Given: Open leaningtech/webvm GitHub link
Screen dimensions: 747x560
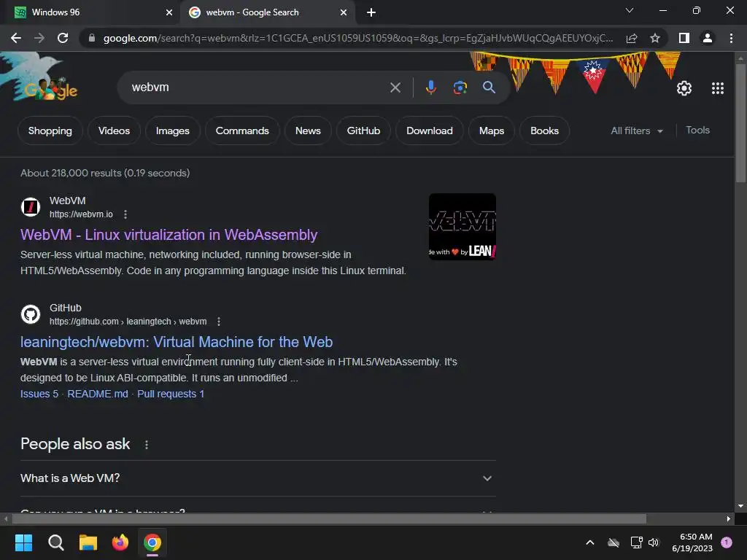Looking at the screenshot, I should [x=177, y=342].
